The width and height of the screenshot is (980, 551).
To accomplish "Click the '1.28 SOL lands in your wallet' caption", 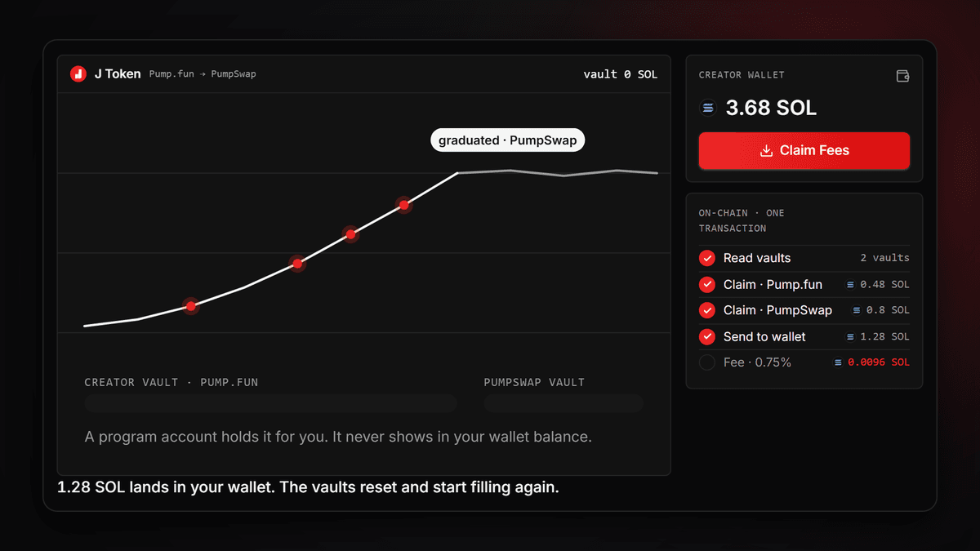I will (308, 488).
